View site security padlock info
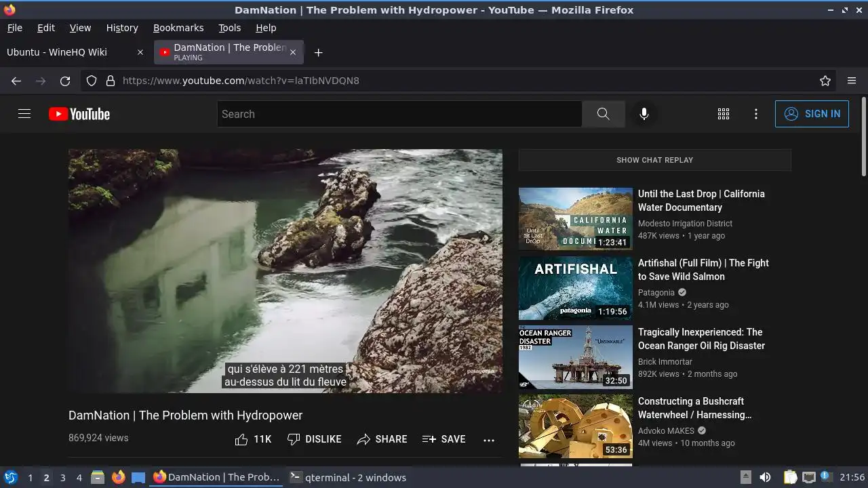The image size is (868, 488). pos(111,81)
